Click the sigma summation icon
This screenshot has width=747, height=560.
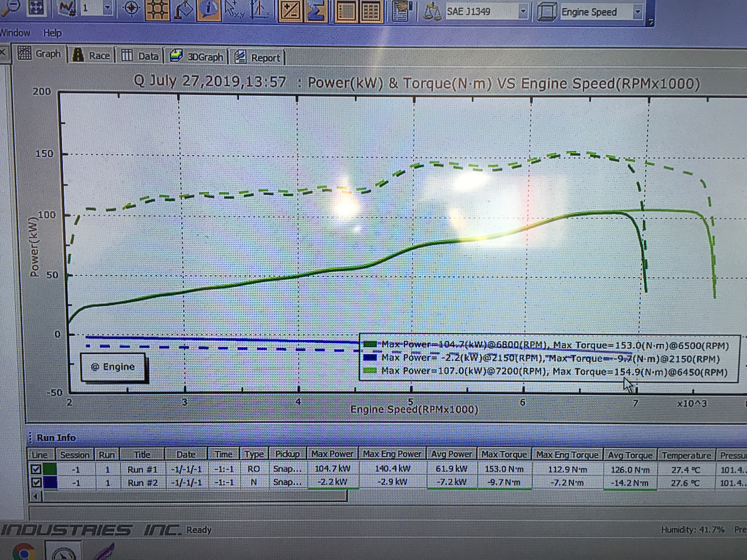point(316,10)
